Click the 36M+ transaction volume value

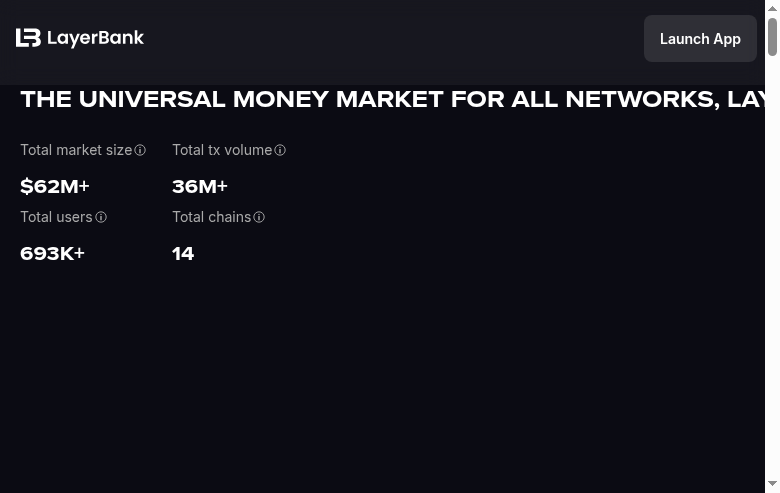tap(200, 187)
